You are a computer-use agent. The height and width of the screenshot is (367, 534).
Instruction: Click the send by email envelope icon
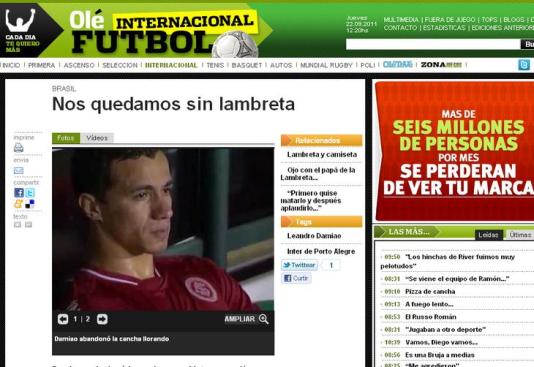[x=19, y=170]
